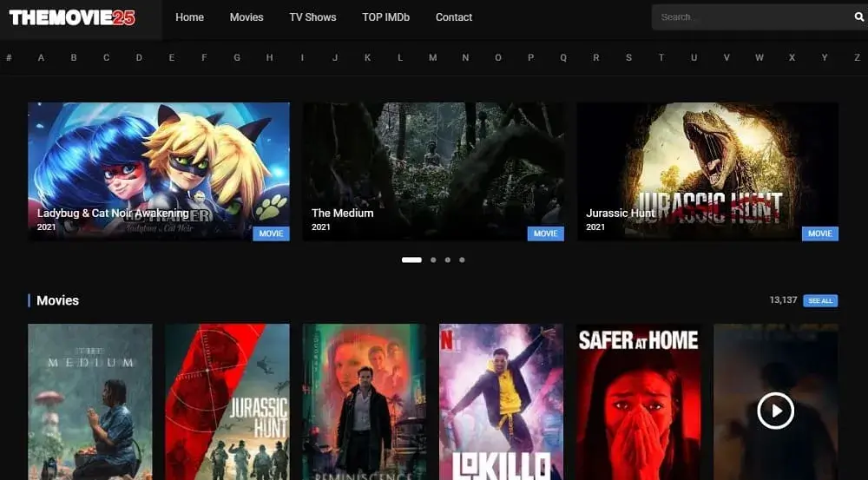Open The Medium movie poster

click(90, 402)
